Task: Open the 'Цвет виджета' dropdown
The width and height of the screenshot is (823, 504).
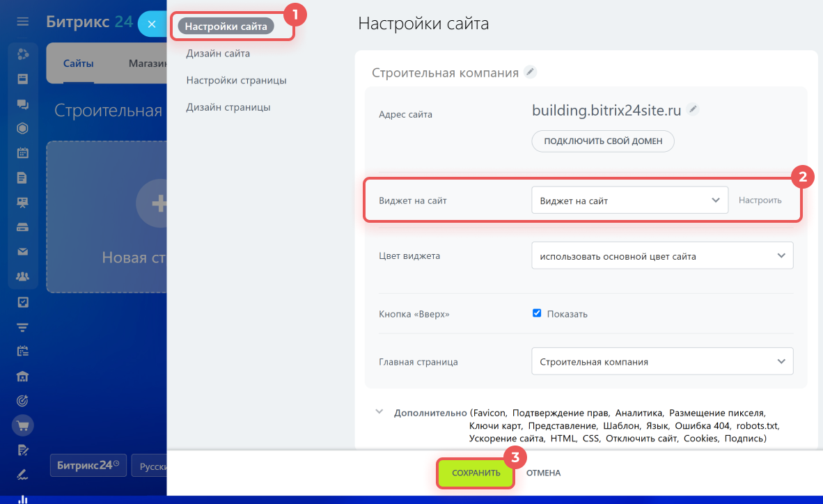Action: click(661, 256)
